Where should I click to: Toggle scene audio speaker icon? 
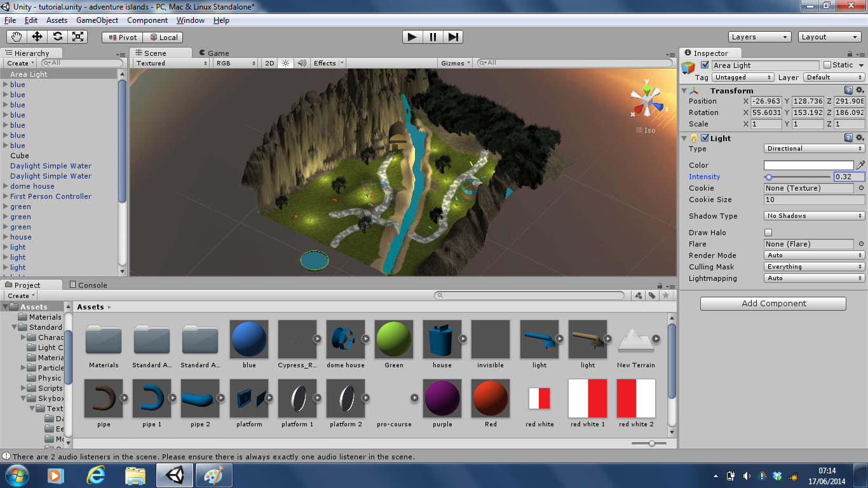[x=302, y=63]
